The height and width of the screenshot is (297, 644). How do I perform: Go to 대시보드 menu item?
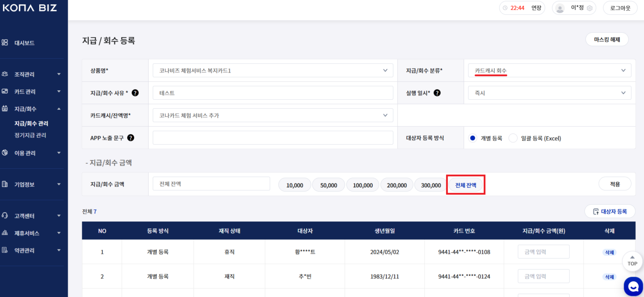pyautogui.click(x=25, y=43)
